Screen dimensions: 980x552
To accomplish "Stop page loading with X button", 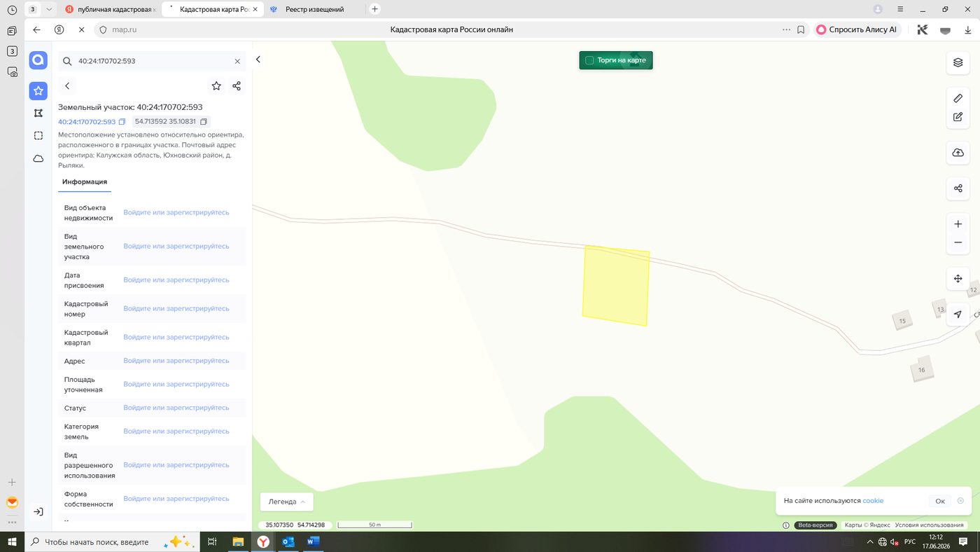I will pos(81,30).
